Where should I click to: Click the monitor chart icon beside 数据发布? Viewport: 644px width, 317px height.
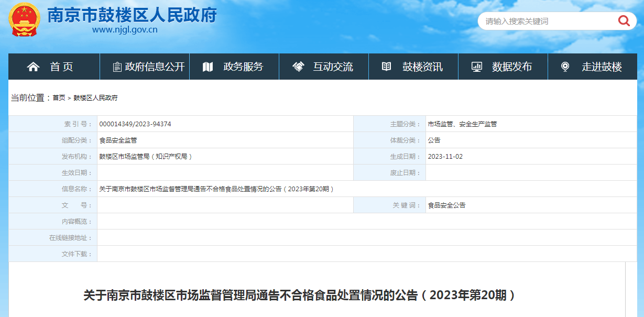(x=476, y=67)
